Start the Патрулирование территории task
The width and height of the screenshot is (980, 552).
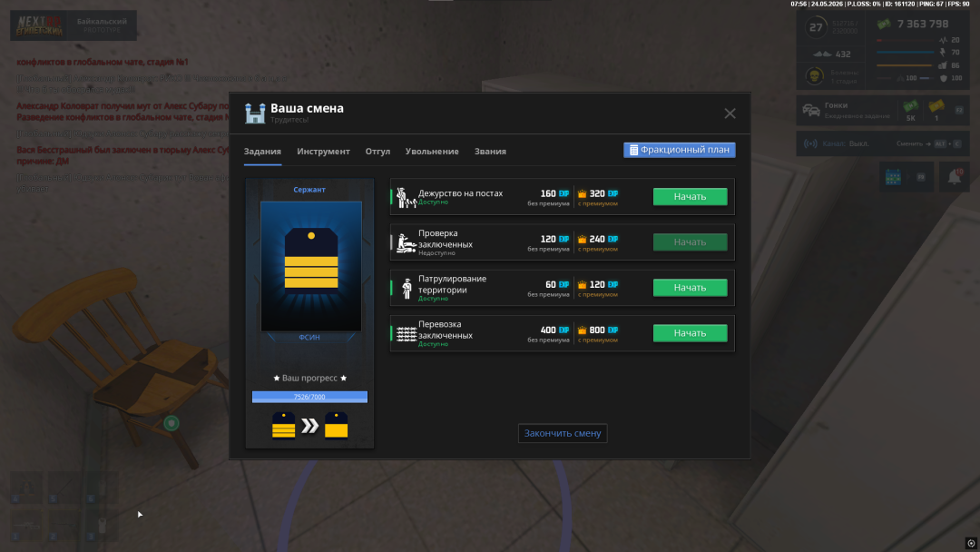[x=690, y=288]
